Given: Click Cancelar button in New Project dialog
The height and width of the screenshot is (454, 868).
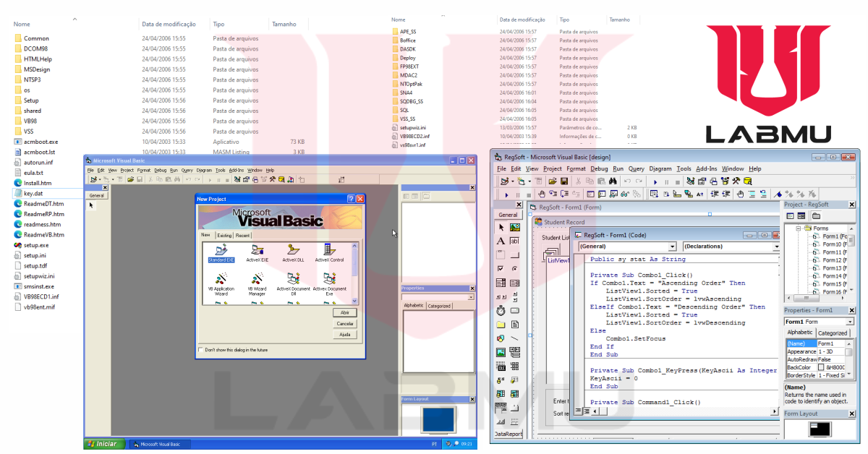Looking at the screenshot, I should (x=345, y=324).
